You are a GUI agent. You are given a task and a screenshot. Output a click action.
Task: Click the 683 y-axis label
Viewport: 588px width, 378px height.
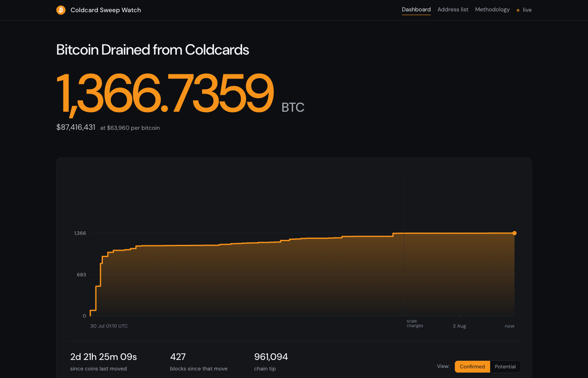point(81,275)
